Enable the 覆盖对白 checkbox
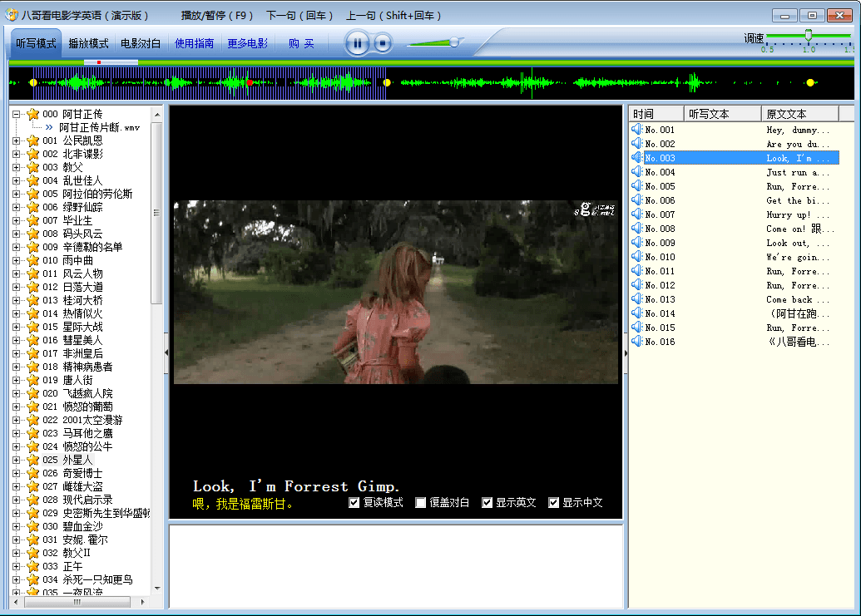This screenshot has width=861, height=616. tap(421, 503)
